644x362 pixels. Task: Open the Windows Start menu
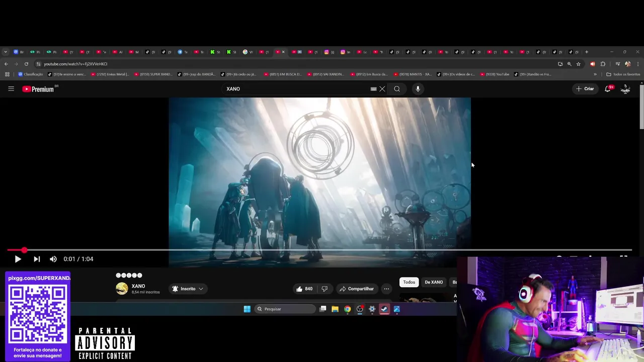point(247,309)
